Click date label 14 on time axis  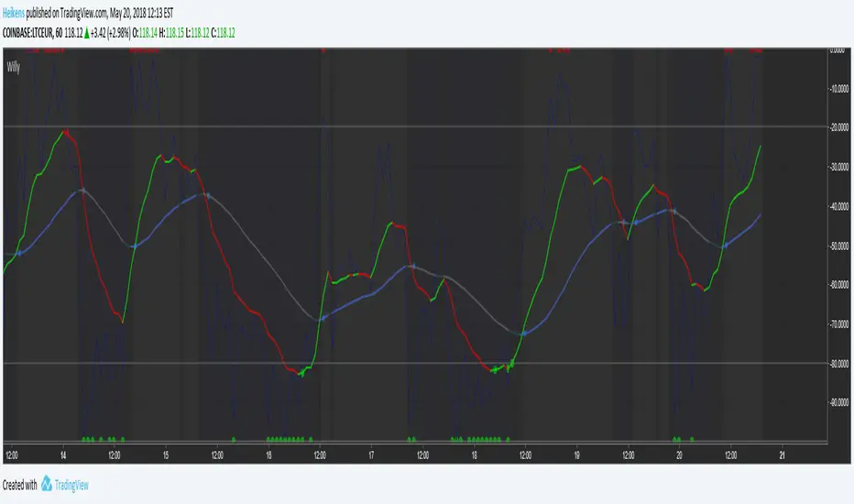click(x=63, y=455)
